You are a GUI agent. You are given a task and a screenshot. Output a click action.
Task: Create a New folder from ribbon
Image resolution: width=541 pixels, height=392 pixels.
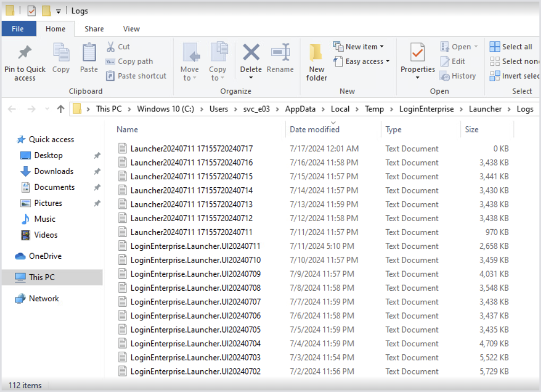[316, 62]
